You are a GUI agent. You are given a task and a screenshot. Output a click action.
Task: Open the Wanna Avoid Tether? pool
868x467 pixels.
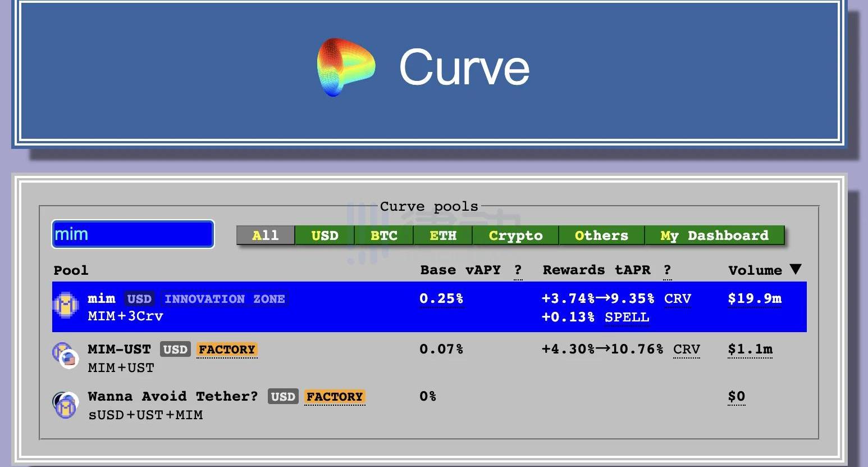(x=173, y=396)
